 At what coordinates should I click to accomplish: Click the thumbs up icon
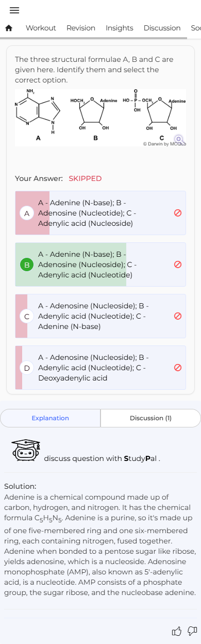click(176, 631)
